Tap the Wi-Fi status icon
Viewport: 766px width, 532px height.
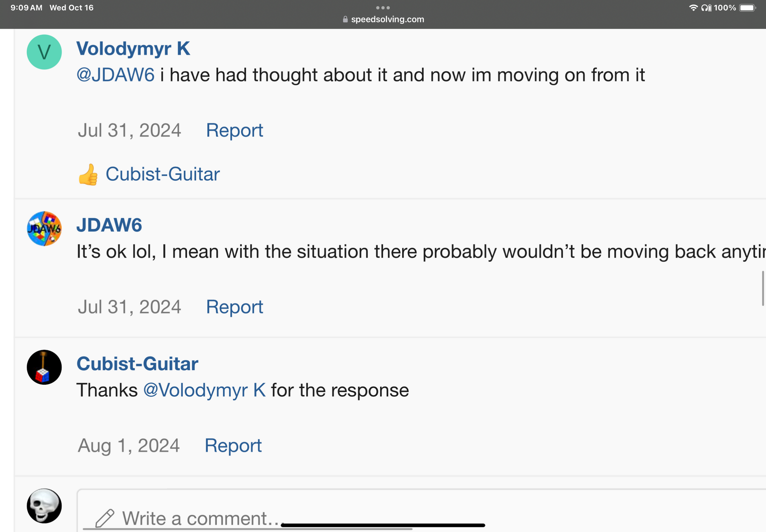(x=693, y=8)
